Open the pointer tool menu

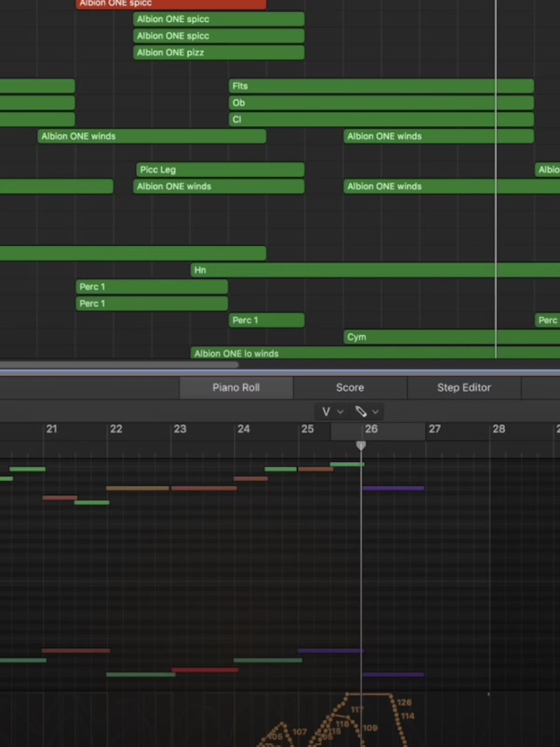(x=332, y=412)
